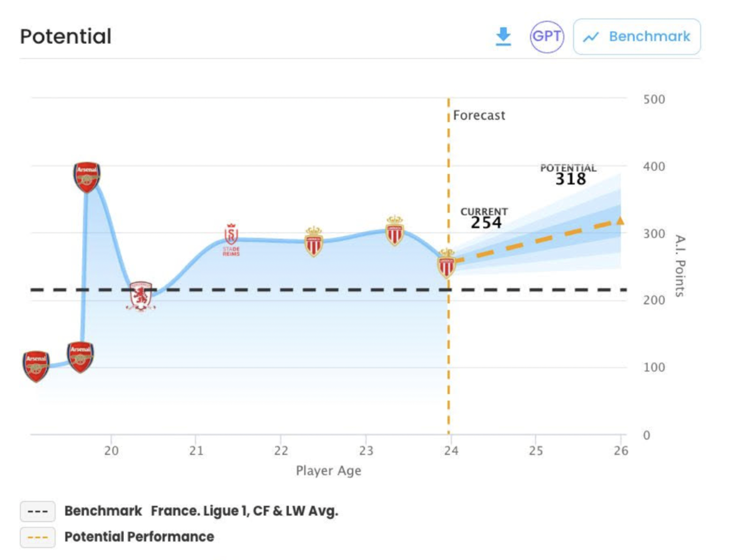Open the GPT circle button
The width and height of the screenshot is (729, 560).
547,36
